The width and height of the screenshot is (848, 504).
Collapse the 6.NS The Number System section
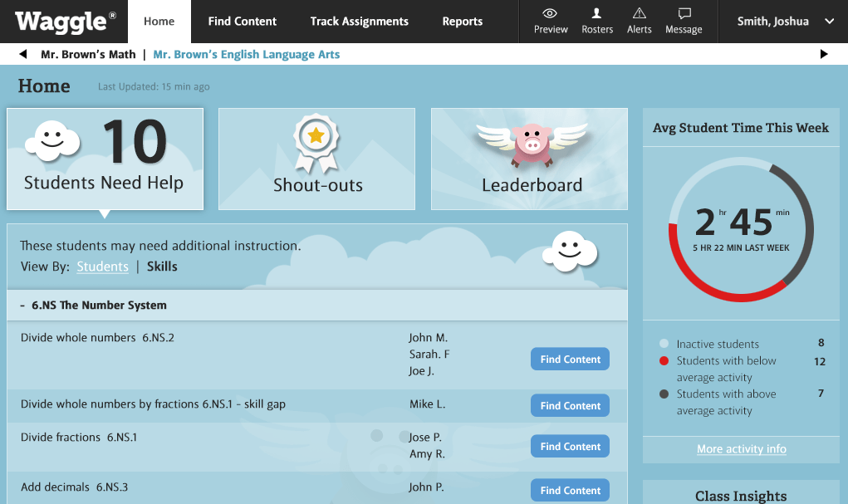tap(22, 306)
